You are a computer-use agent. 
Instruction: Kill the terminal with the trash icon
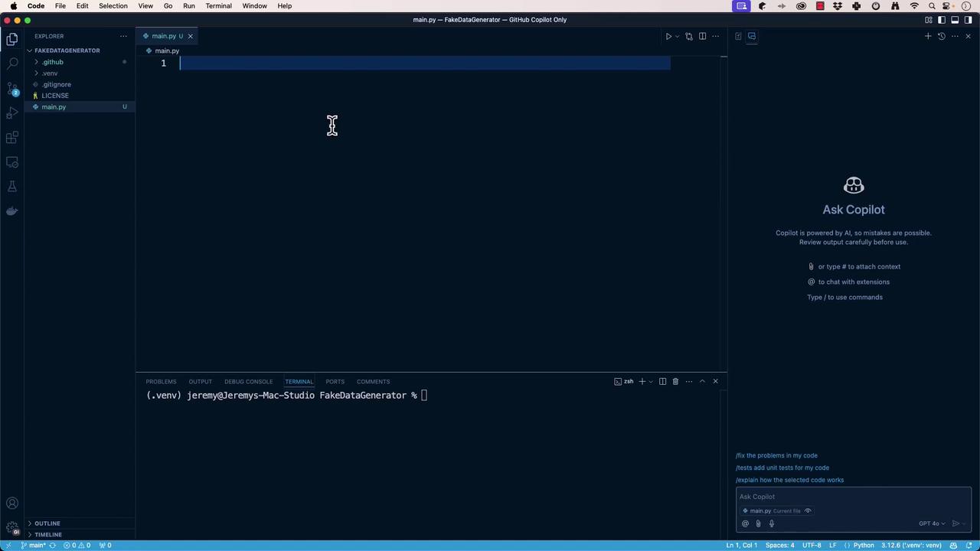[675, 381]
